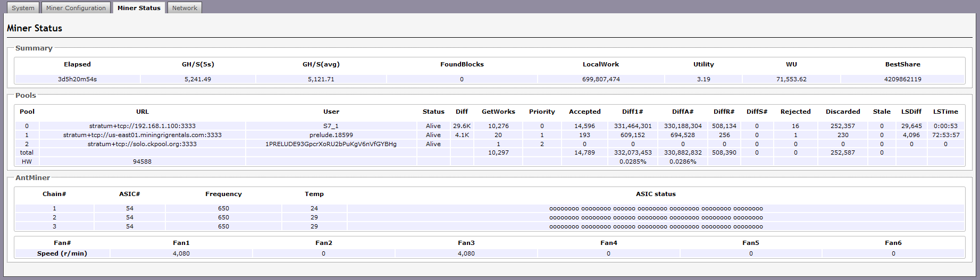Viewport: 980px width, 280px height.
Task: Click the Frequency column header
Action: [x=223, y=194]
